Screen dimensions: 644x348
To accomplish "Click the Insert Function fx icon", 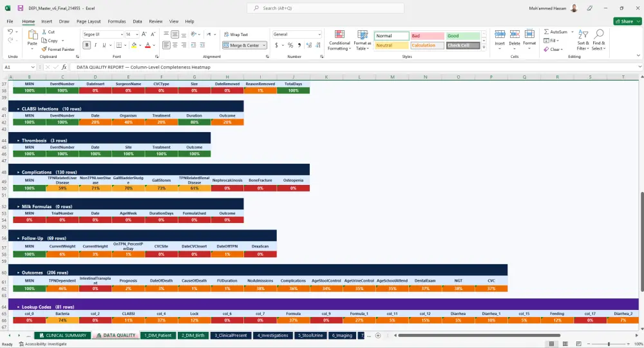I will click(x=64, y=67).
